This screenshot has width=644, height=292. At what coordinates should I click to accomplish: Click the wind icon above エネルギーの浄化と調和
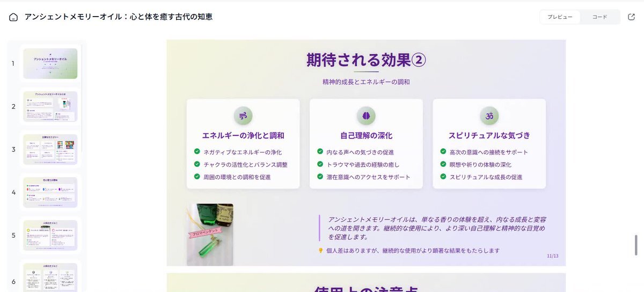point(243,115)
